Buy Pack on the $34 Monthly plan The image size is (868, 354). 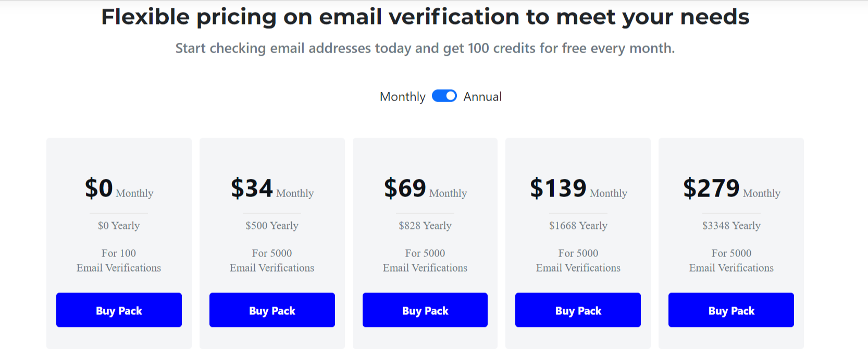coord(271,310)
